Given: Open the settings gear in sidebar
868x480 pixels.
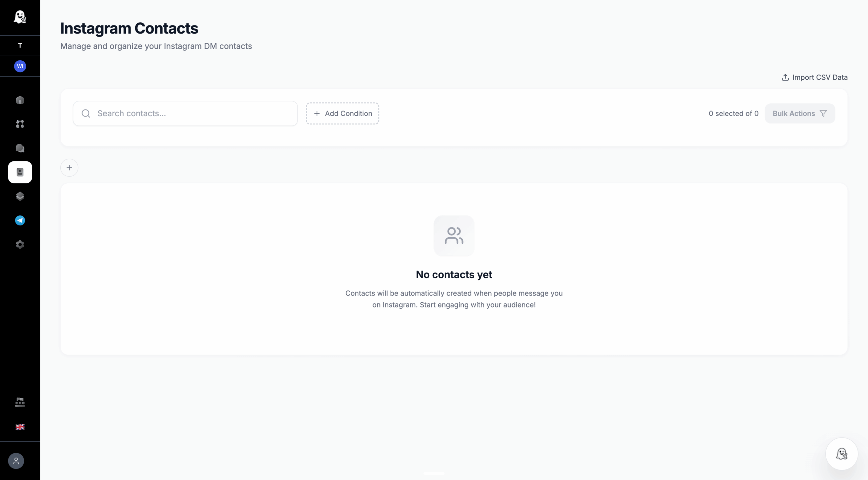Looking at the screenshot, I should (x=20, y=244).
